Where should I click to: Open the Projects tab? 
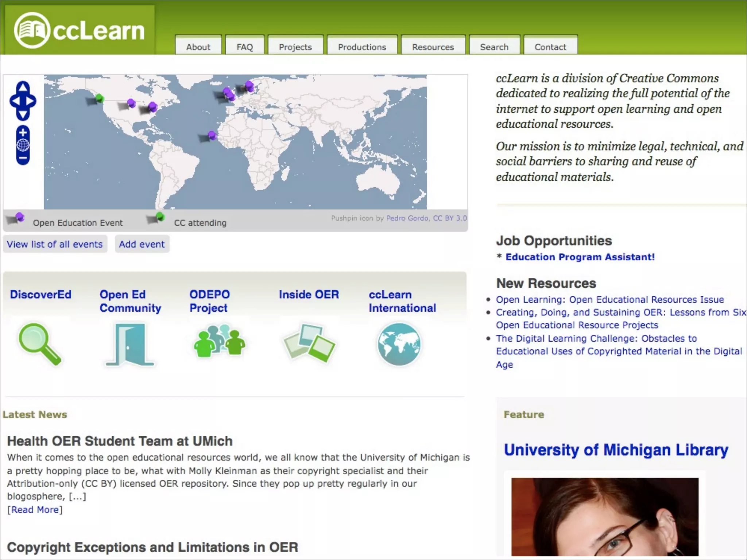coord(295,47)
